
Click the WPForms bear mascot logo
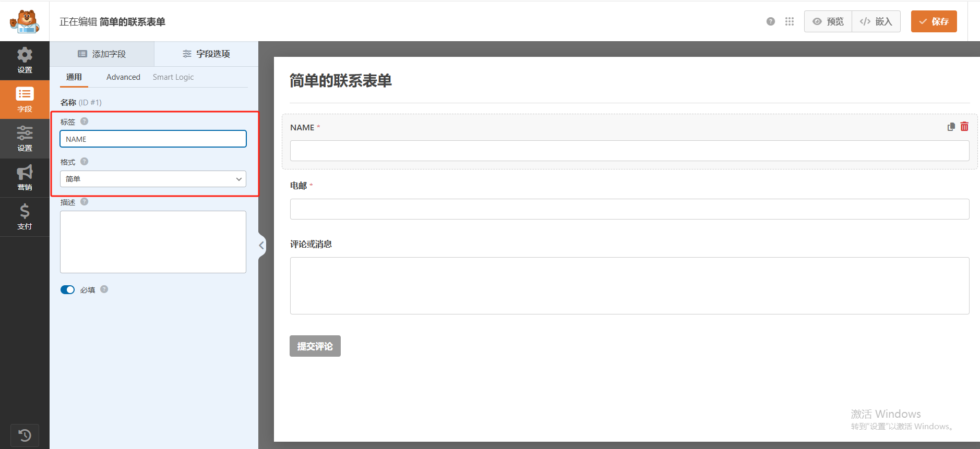coord(25,21)
